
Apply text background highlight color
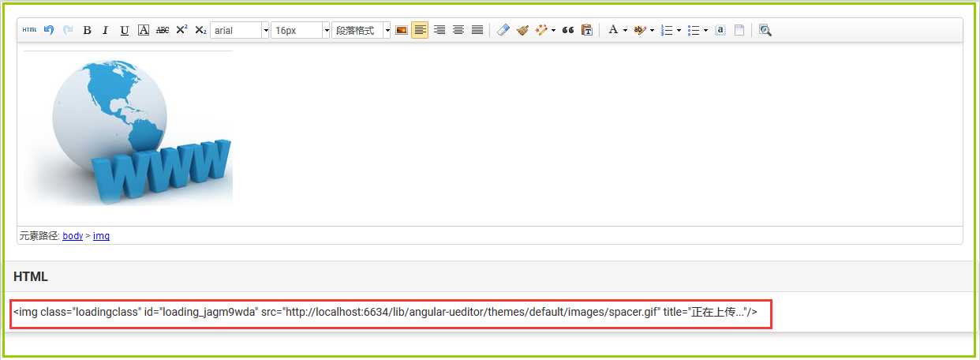[x=639, y=30]
